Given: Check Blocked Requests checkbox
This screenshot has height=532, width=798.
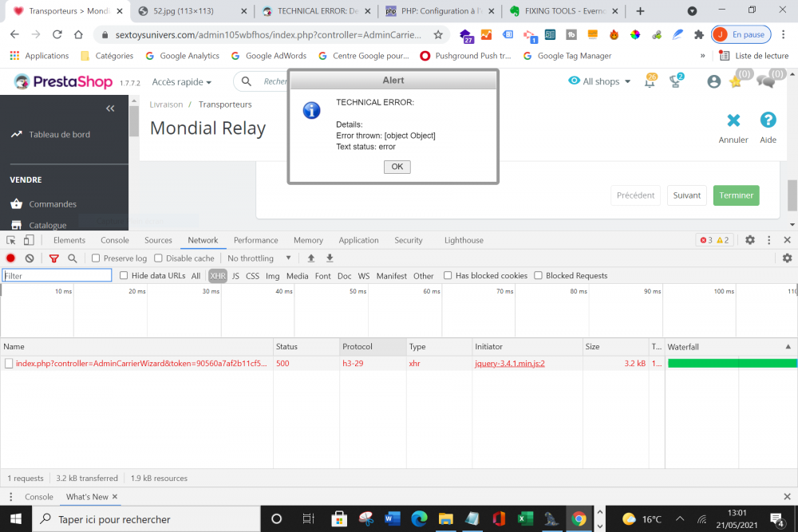Looking at the screenshot, I should pos(538,275).
